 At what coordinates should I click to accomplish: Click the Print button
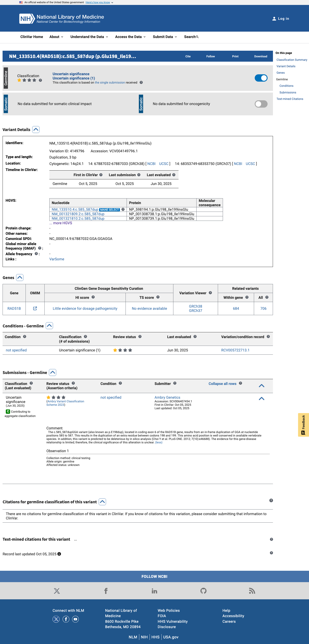(235, 56)
